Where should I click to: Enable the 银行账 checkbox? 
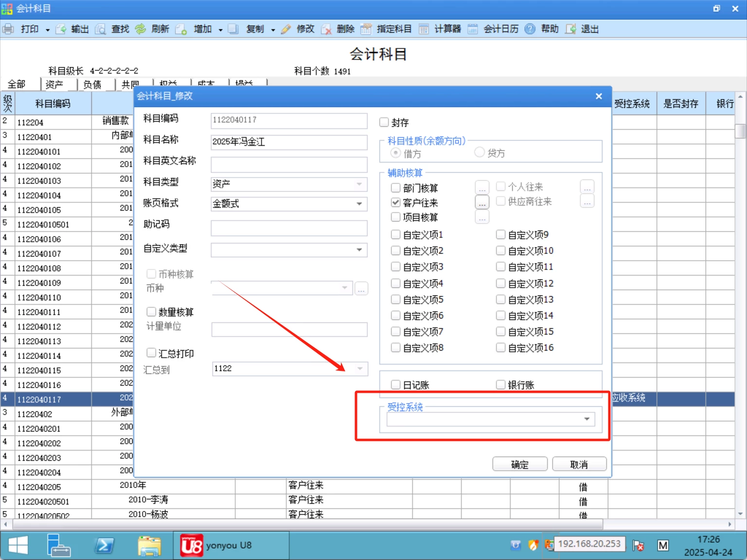click(x=500, y=385)
